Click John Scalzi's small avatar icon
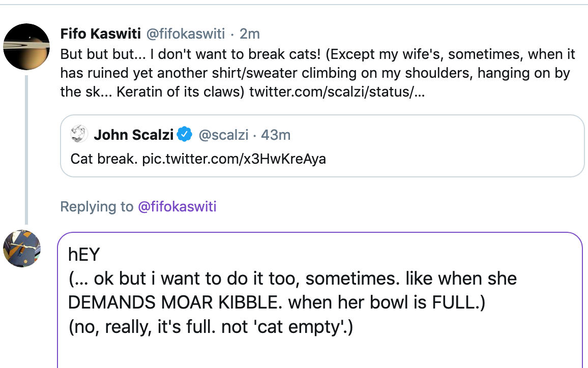The image size is (588, 368). [79, 134]
